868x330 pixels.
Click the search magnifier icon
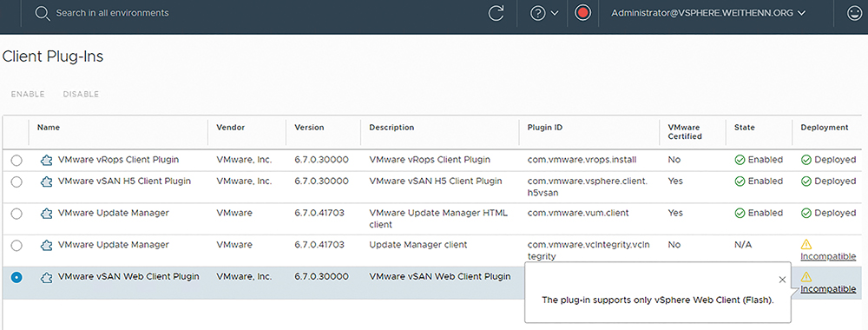click(43, 13)
